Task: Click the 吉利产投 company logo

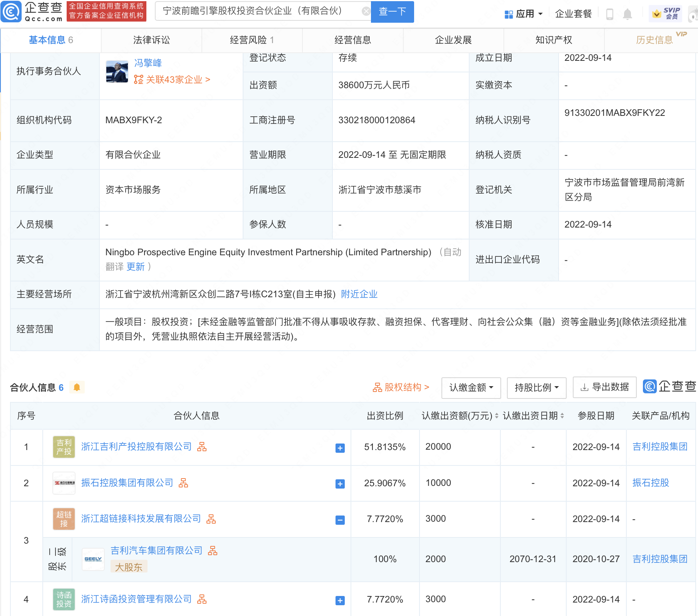Action: point(64,447)
